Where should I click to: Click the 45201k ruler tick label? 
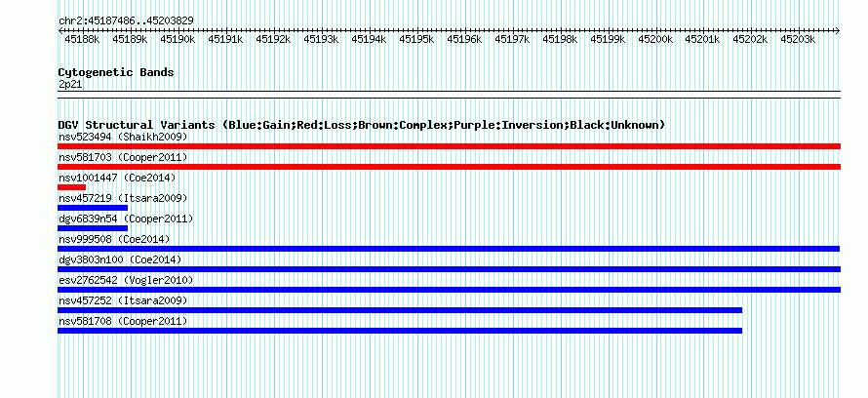pos(702,39)
